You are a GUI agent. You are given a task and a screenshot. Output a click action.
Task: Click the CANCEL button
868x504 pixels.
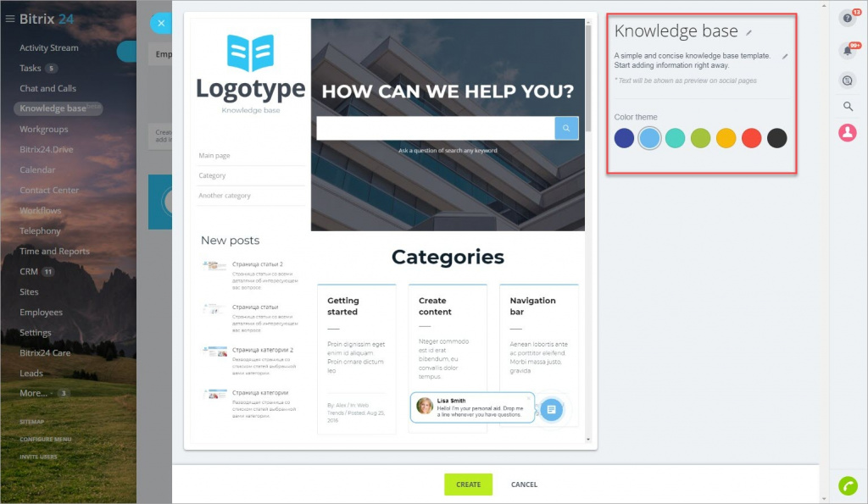pos(524,485)
